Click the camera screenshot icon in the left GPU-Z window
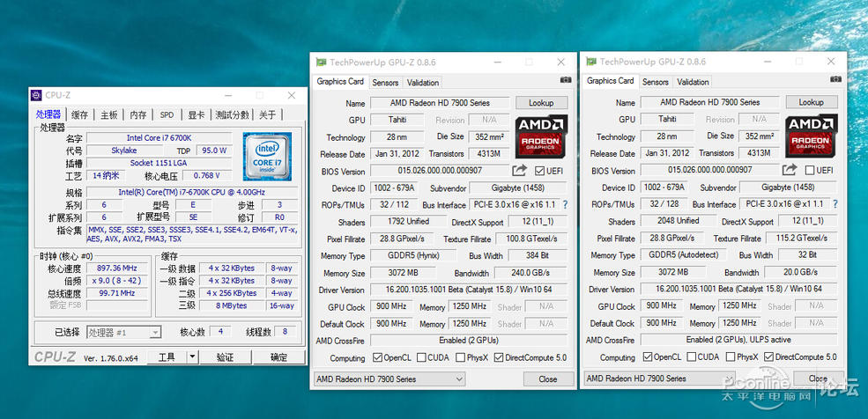868x419 pixels. coord(565,80)
